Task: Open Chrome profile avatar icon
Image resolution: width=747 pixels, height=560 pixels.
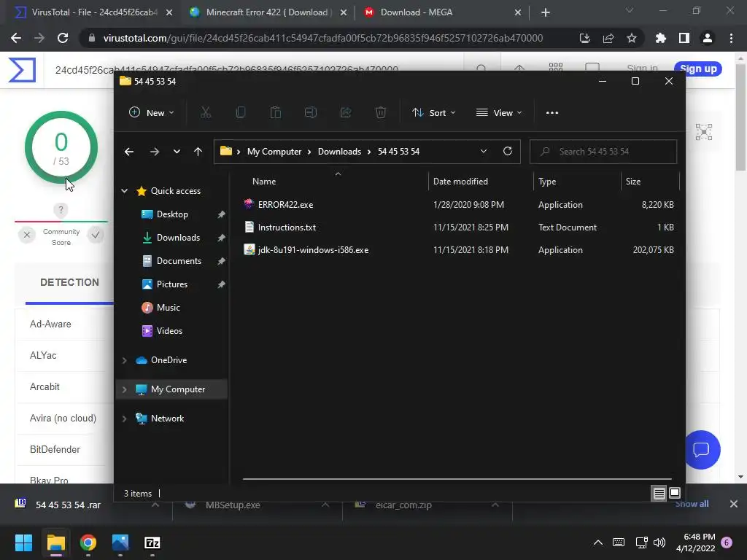Action: coord(708,38)
